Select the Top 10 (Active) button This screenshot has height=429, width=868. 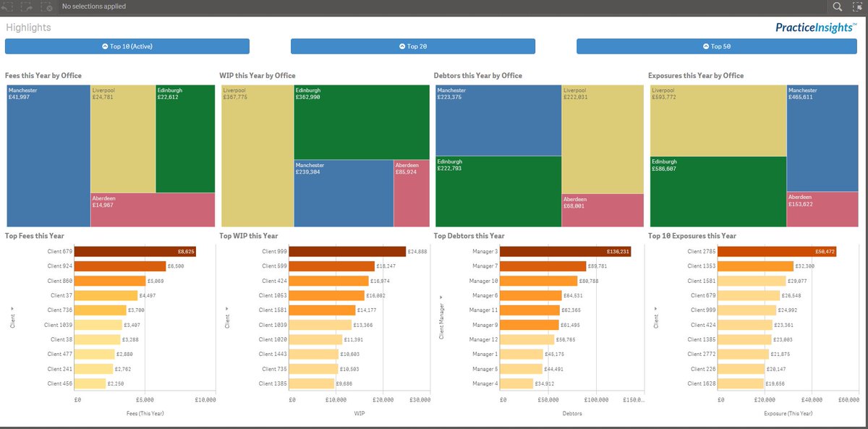click(x=127, y=46)
